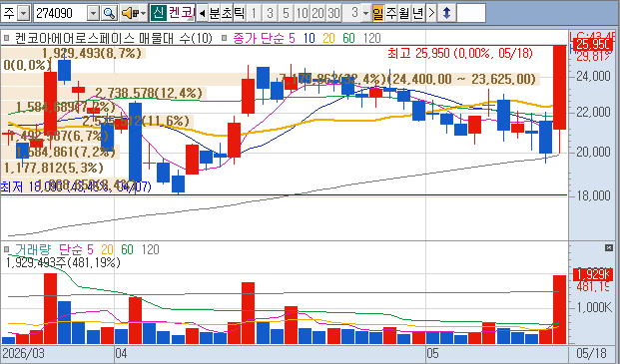Click the 18,000 price axis label
The image size is (620, 364).
pos(593,195)
